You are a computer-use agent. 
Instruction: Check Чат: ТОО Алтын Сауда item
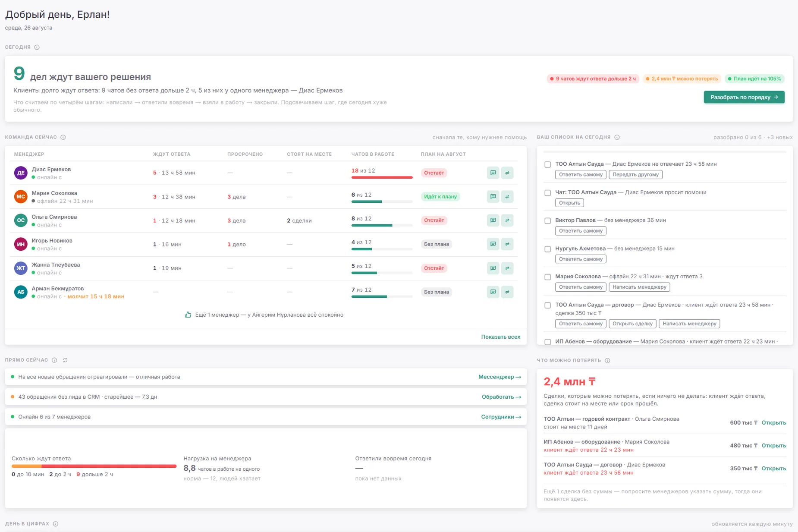click(548, 193)
